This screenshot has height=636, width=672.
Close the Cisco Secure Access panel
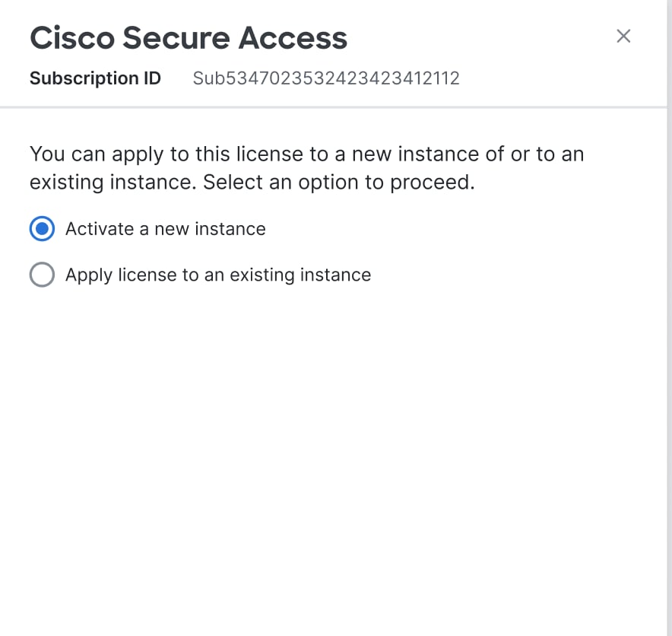[623, 36]
